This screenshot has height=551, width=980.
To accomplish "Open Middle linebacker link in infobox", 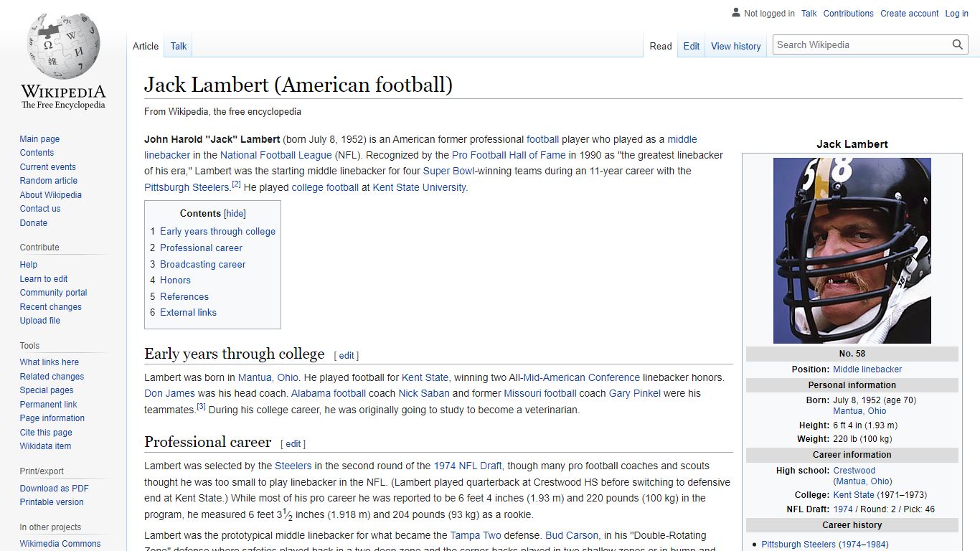I will pyautogui.click(x=867, y=369).
